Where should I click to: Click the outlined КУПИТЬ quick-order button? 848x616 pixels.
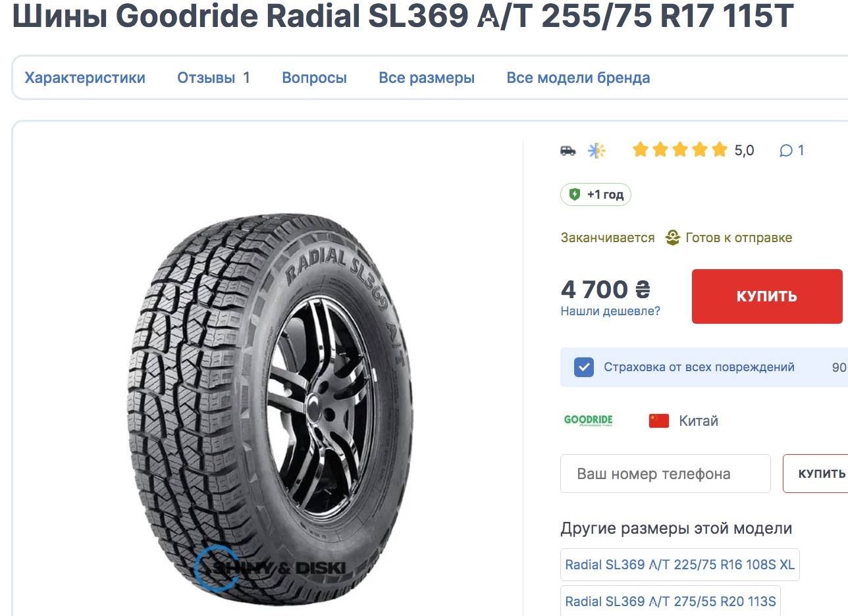click(816, 473)
